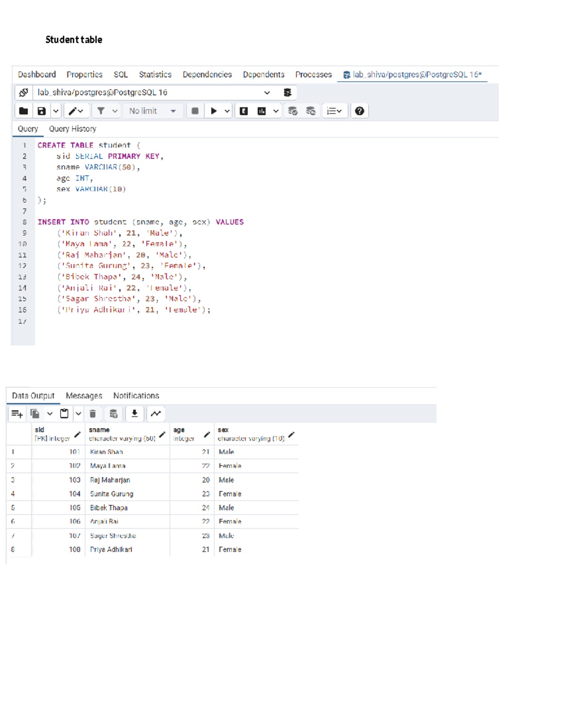Click the help question mark button

(359, 111)
